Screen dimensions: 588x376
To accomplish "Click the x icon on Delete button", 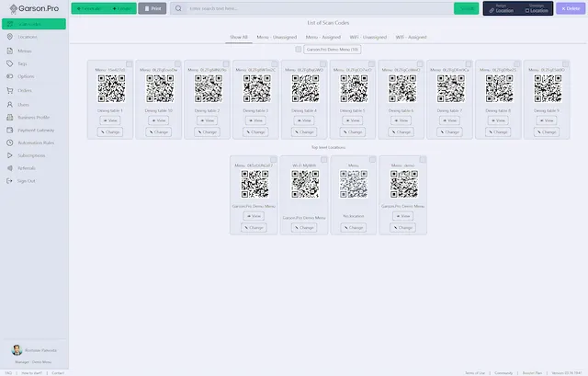I will click(x=563, y=8).
